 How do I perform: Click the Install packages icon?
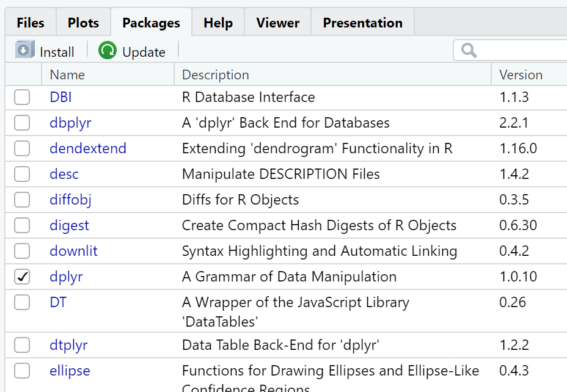click(x=24, y=51)
